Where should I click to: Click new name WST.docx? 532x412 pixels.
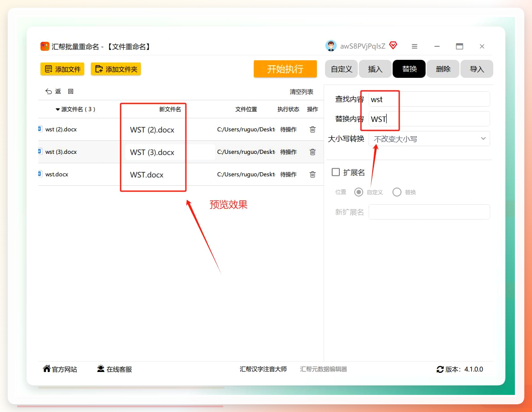(147, 175)
